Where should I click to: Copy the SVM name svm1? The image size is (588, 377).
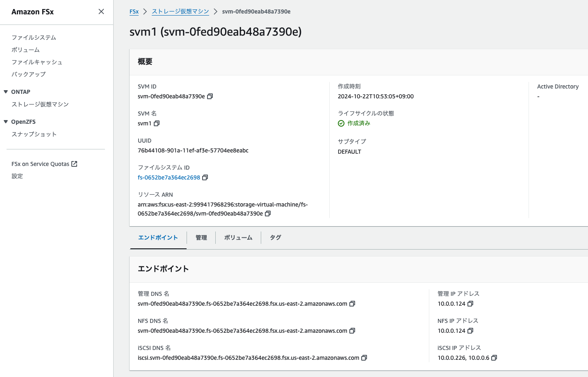pos(157,123)
